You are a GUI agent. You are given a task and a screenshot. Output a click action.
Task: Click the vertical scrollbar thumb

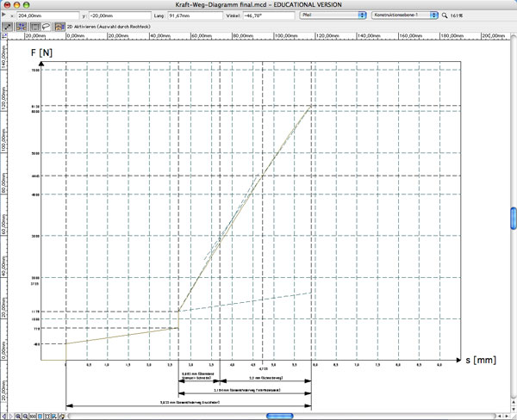(x=514, y=218)
